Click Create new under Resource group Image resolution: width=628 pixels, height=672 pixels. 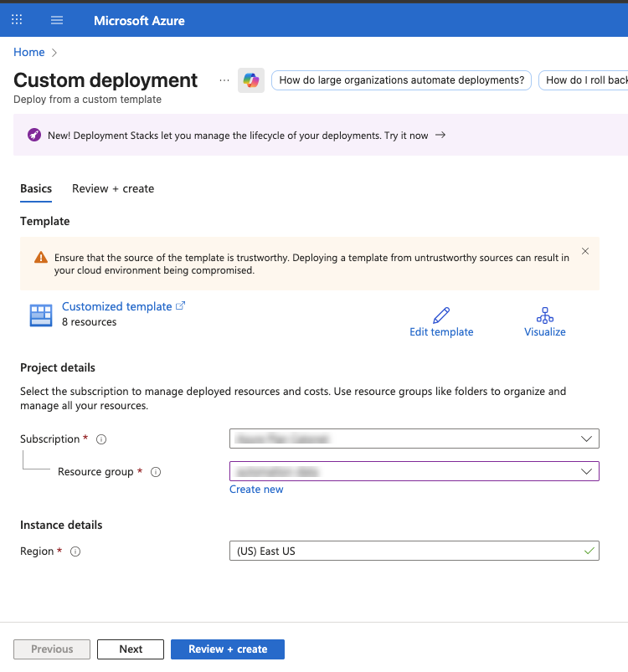point(256,489)
